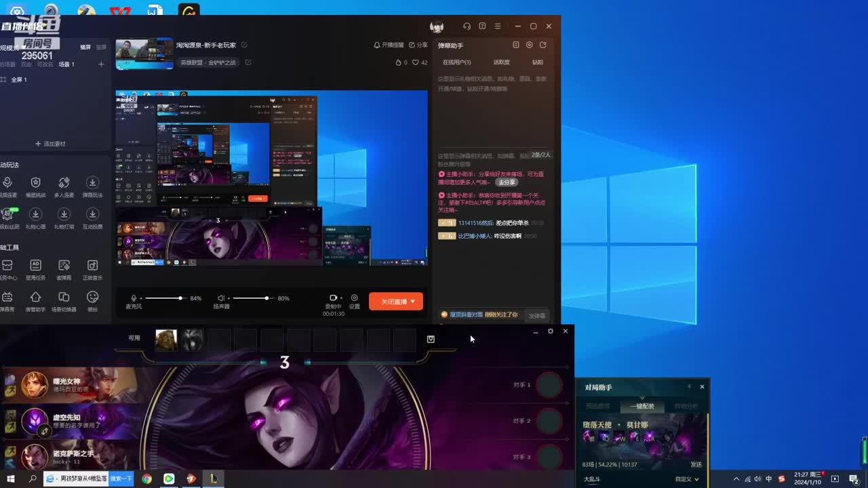
Task: Switch to 钻粉 tab
Action: [537, 62]
